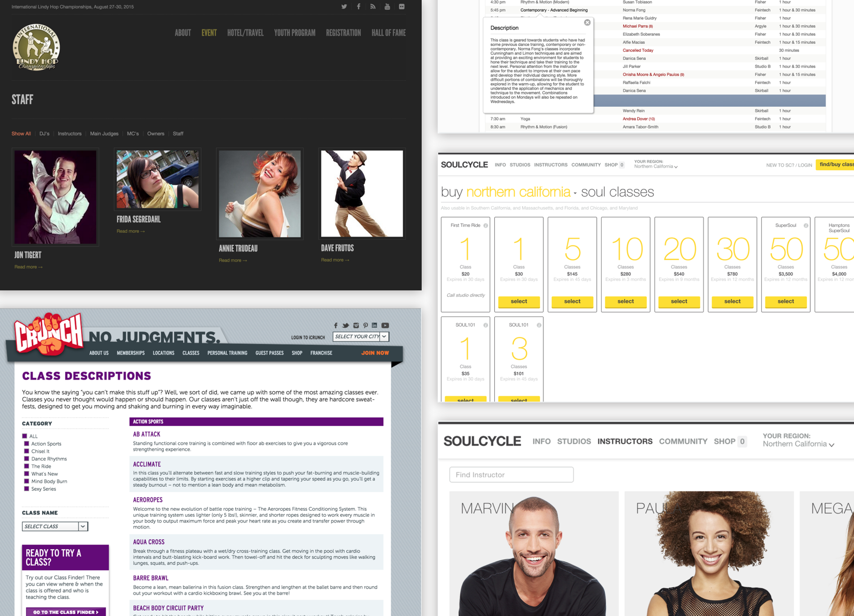Image resolution: width=854 pixels, height=616 pixels.
Task: Click Login To iCrunch link
Action: click(308, 337)
